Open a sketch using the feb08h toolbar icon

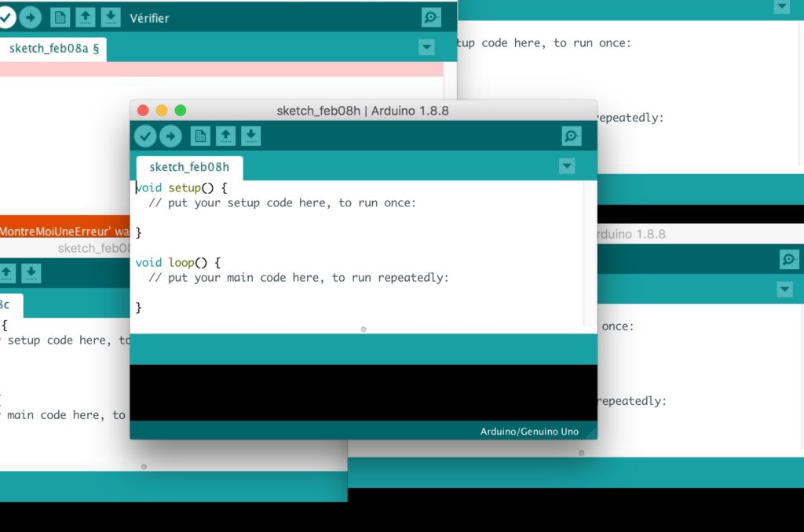[225, 136]
